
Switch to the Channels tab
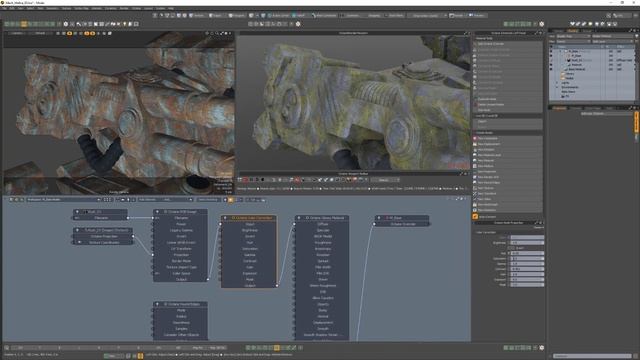point(576,108)
